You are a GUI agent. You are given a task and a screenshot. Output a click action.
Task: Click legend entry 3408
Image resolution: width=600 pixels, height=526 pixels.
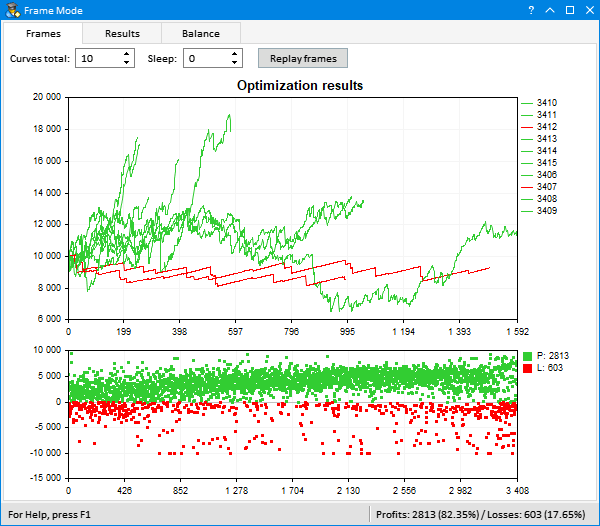pos(539,199)
